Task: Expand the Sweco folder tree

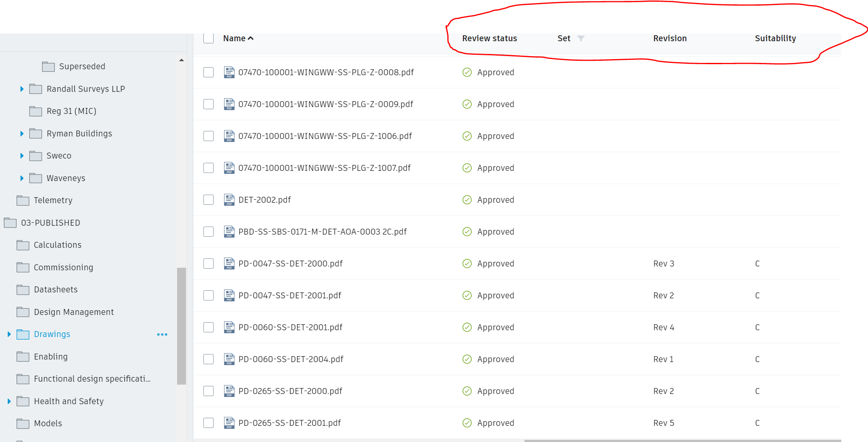Action: tap(22, 156)
